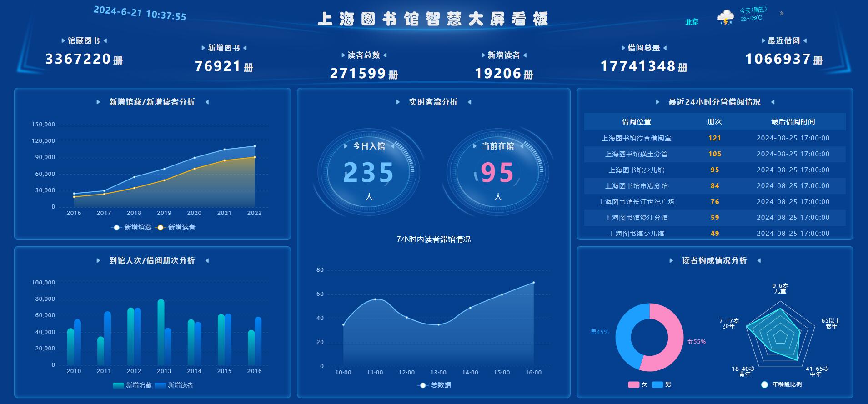The image size is (868, 404).
Task: Click the 今日入馆 circular gauge
Action: click(x=369, y=173)
